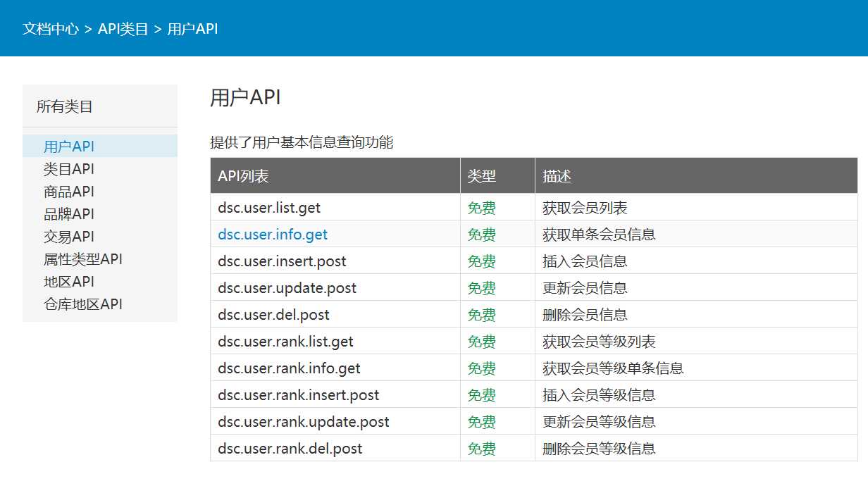The image size is (868, 486).
Task: Open 商品API category in sidebar
Action: pyautogui.click(x=69, y=192)
